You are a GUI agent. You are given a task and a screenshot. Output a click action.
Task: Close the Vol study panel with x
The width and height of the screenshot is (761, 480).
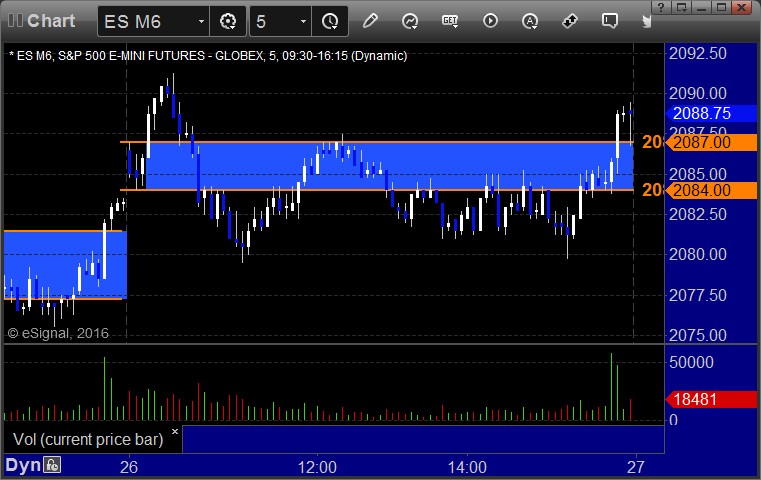click(175, 431)
